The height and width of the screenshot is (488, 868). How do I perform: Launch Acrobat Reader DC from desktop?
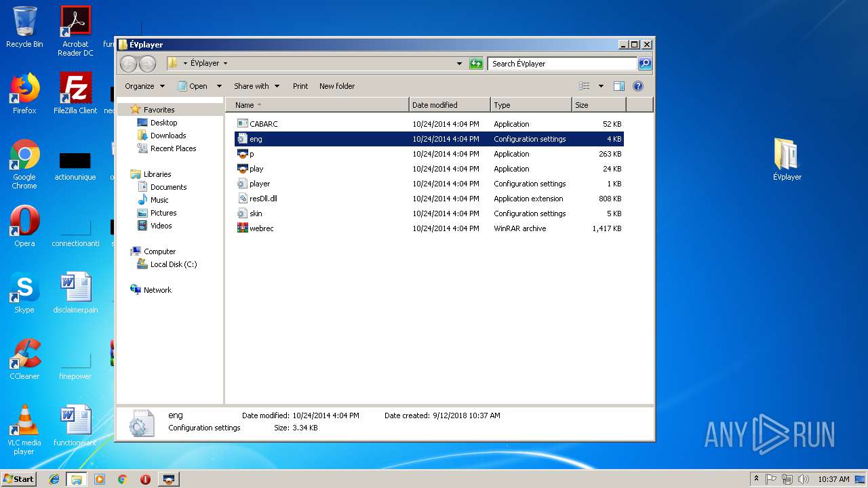75,31
